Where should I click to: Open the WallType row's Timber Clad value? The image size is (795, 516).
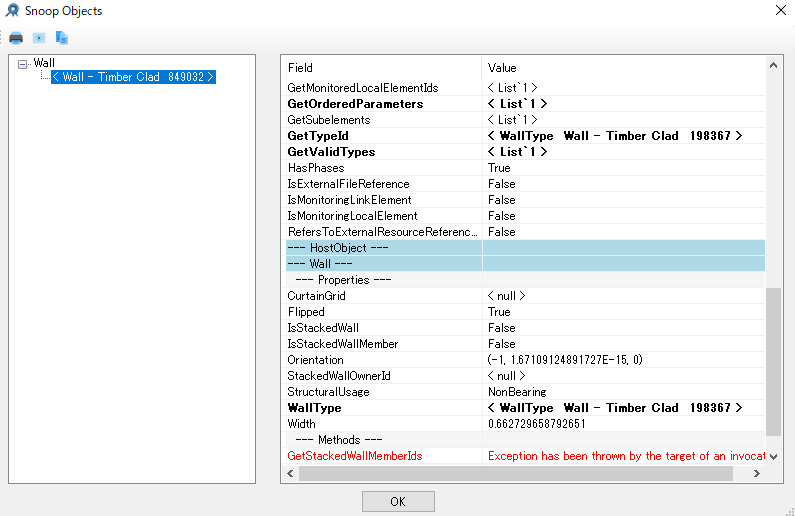615,408
